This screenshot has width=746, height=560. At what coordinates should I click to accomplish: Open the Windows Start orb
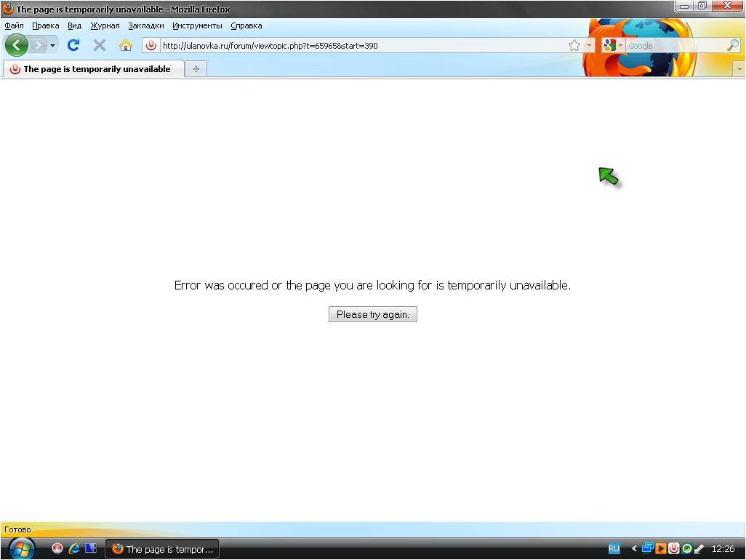coord(21,549)
